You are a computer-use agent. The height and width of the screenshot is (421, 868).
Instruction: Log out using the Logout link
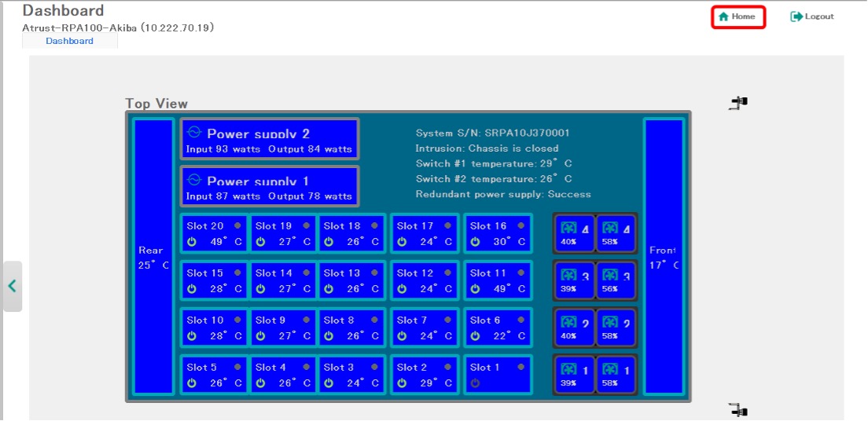812,16
